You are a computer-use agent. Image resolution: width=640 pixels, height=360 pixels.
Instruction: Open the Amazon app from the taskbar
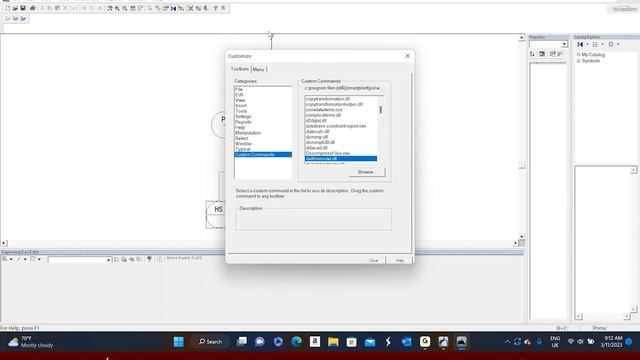315,342
